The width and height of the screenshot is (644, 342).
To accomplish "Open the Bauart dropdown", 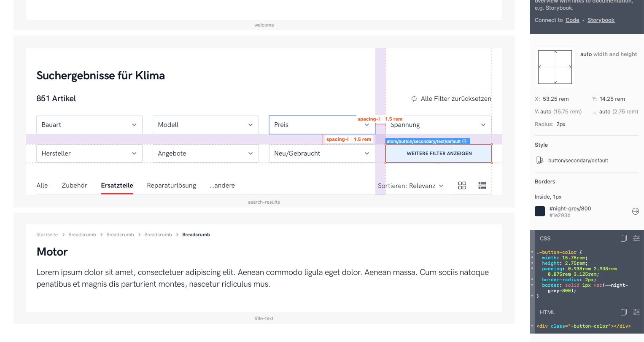I will coord(89,125).
